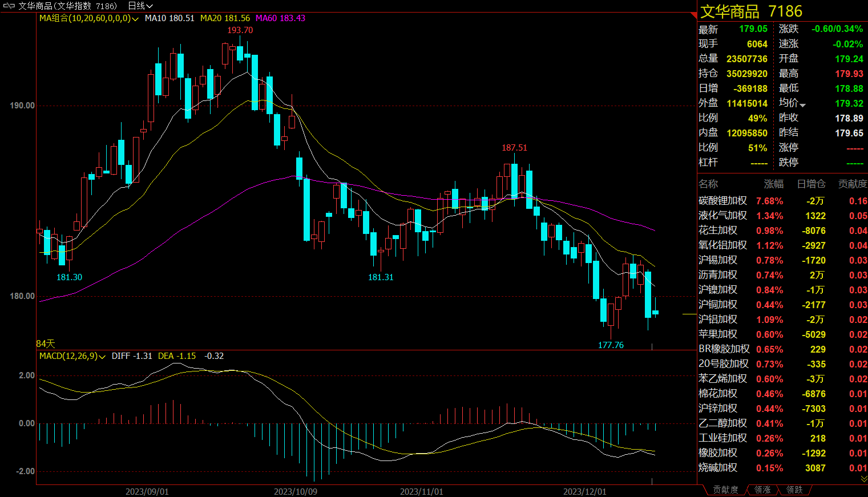
Task: Click the 181.31 low price label
Action: (x=381, y=277)
